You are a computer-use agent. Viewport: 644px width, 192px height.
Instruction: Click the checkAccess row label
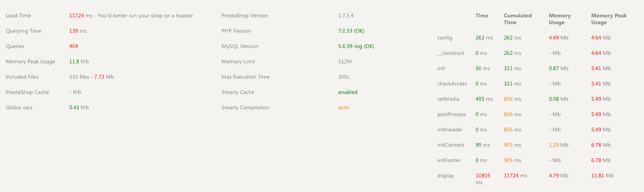pyautogui.click(x=452, y=84)
